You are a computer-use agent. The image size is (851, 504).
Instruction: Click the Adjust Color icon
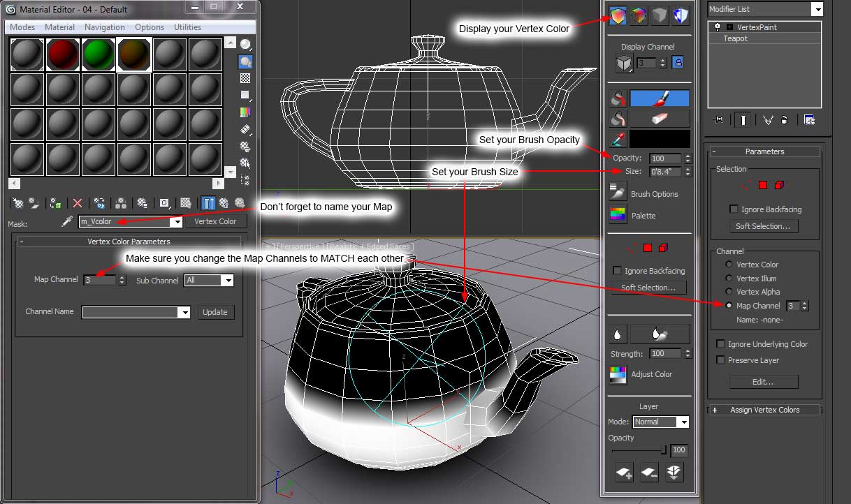coord(618,374)
